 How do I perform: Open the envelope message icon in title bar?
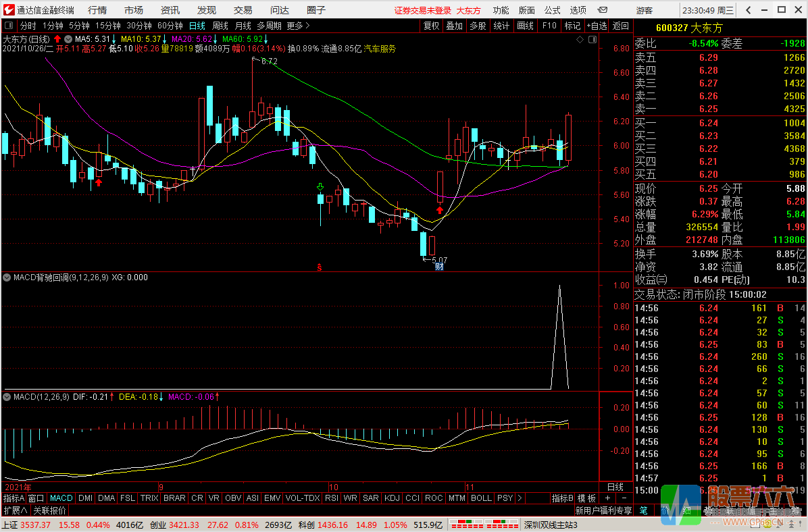click(603, 9)
